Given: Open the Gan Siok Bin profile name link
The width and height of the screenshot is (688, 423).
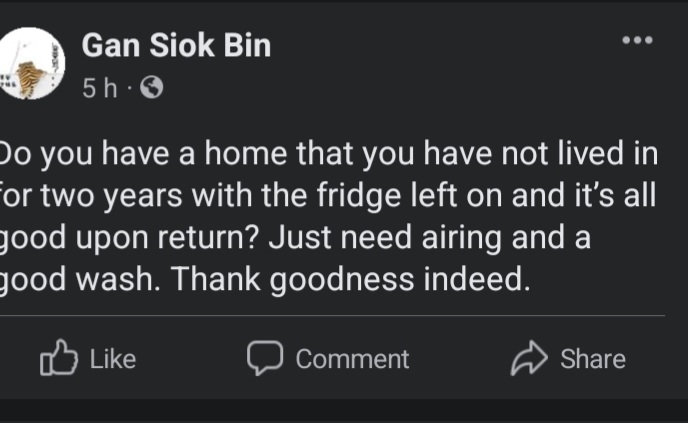Looking at the screenshot, I should coord(175,46).
